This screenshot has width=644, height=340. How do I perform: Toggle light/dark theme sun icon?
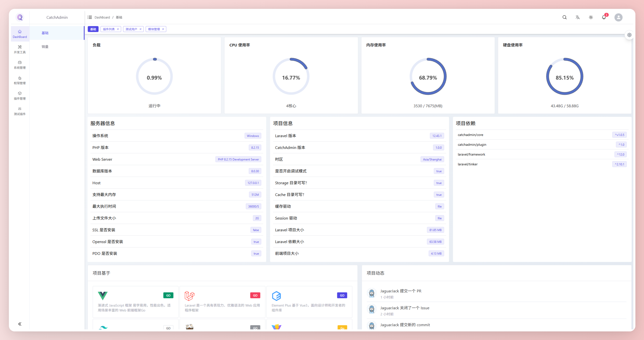tap(591, 17)
